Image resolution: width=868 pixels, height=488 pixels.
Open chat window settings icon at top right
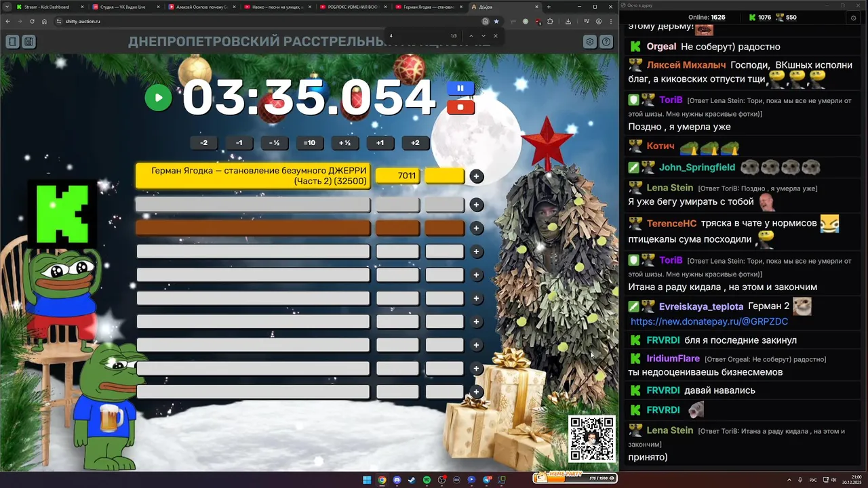click(853, 18)
